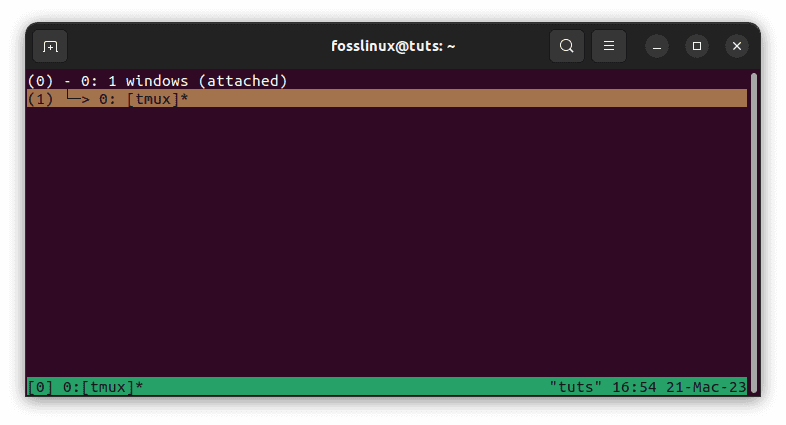This screenshot has height=425, width=786.
Task: Select the highlighted [tmux] window entry
Action: [387, 98]
